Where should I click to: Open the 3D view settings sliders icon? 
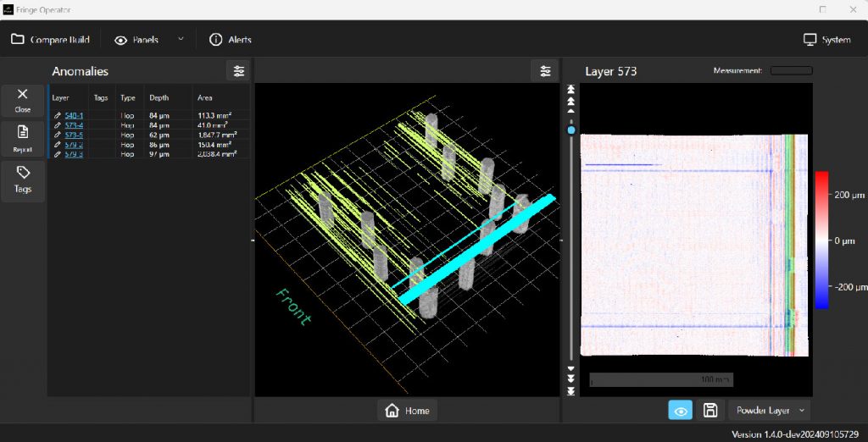(545, 71)
